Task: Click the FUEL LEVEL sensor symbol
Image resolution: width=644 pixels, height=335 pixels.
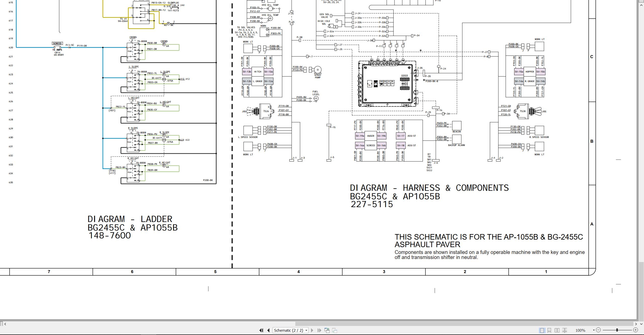Action: [316, 98]
